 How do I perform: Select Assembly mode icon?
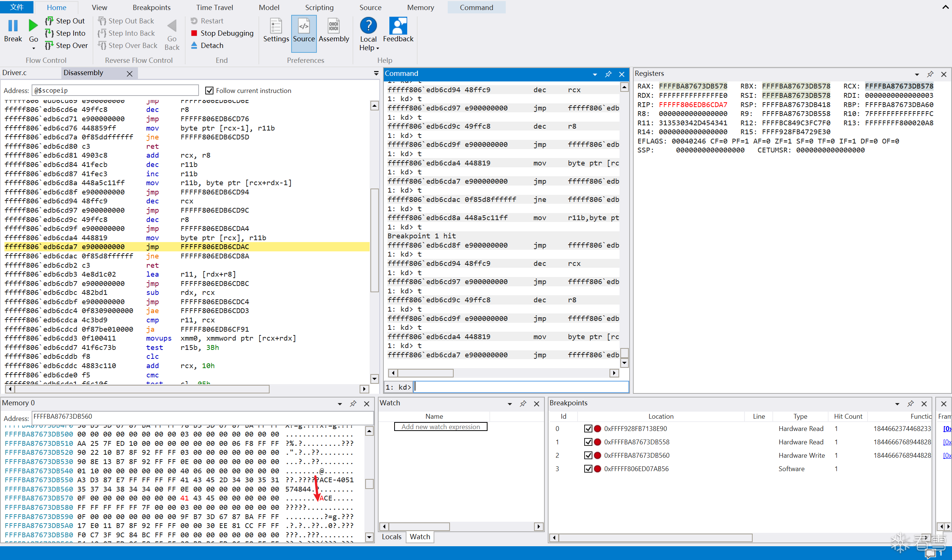(x=334, y=26)
